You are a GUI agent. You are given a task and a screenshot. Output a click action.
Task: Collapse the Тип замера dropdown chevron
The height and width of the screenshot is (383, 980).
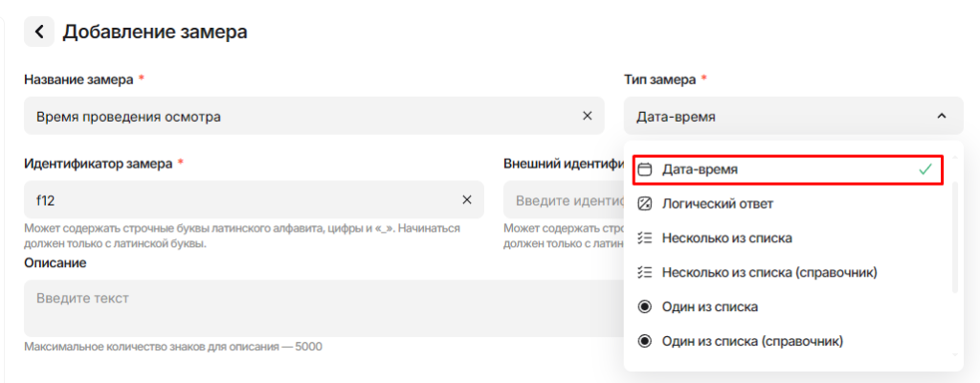pos(942,116)
